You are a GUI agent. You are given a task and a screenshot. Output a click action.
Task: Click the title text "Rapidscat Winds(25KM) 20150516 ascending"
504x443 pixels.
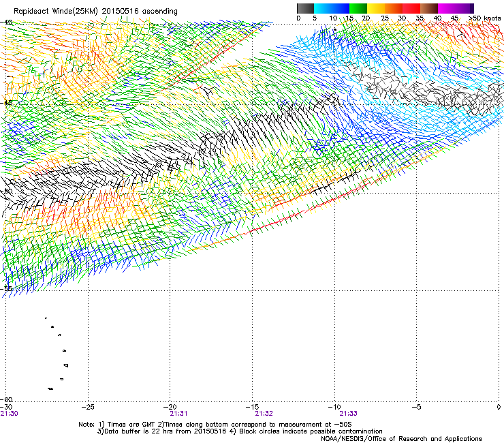point(95,12)
